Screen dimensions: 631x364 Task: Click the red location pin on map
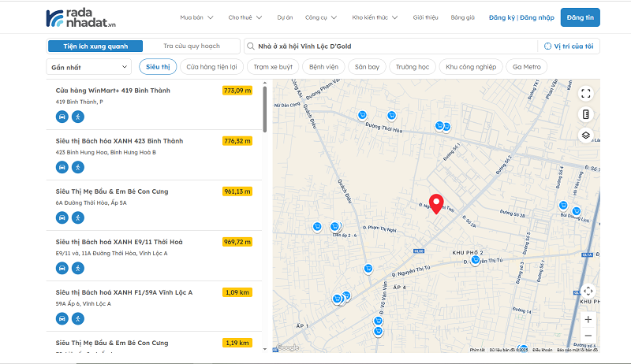[436, 204]
